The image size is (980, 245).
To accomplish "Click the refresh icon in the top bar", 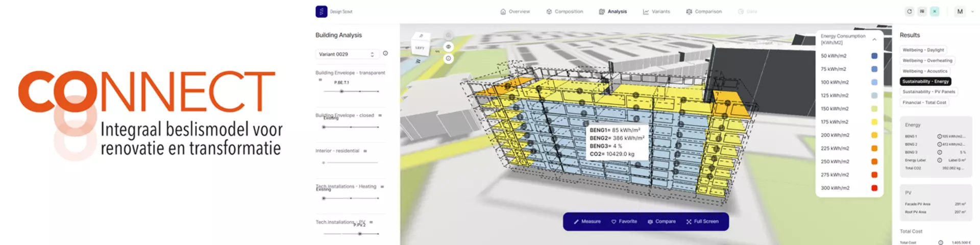I will (x=909, y=11).
